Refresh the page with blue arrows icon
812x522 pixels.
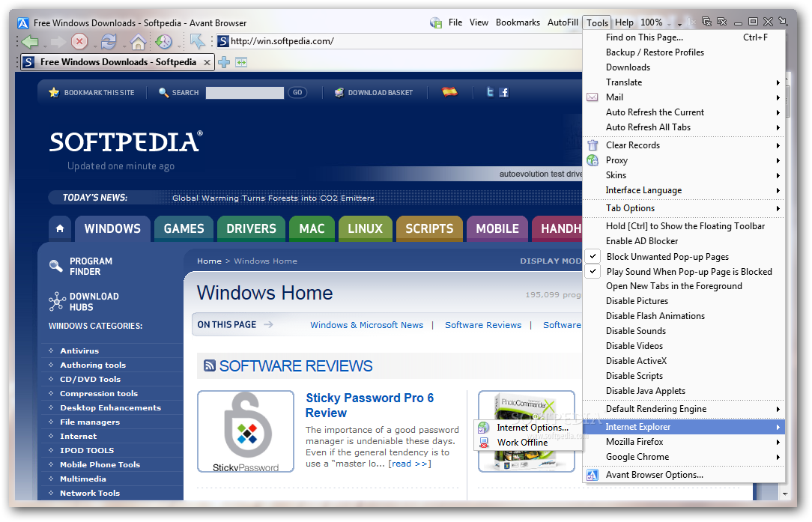pyautogui.click(x=109, y=41)
